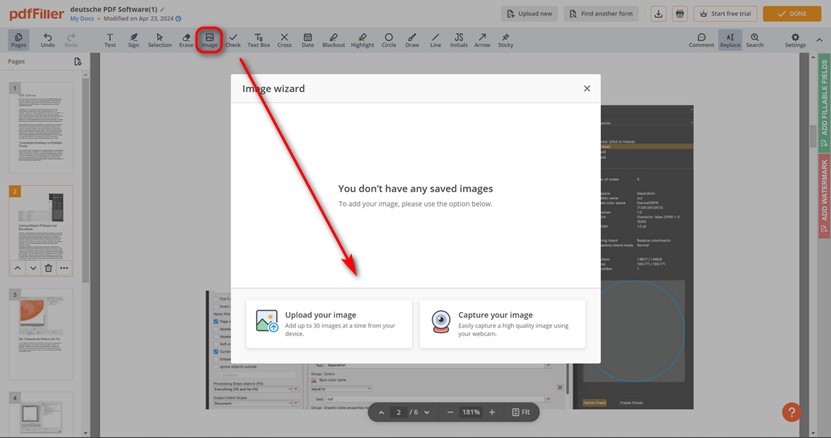
Task: Open the orange help question icon
Action: point(791,412)
